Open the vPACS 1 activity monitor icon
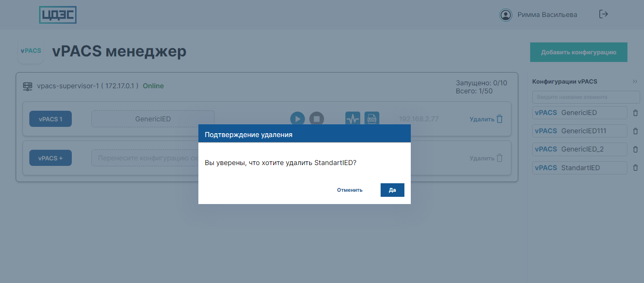The image size is (644, 283). (x=353, y=119)
